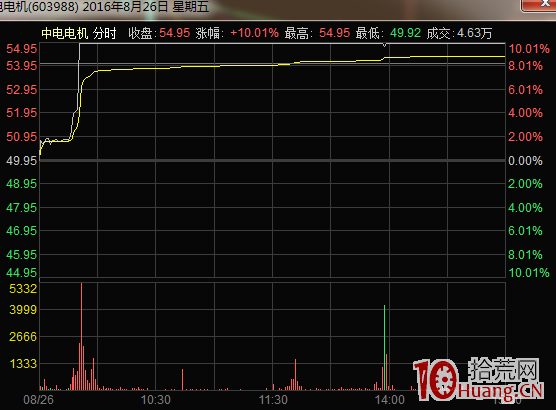The image size is (556, 410).
Task: Click the 分时 chart type label
Action: [105, 33]
